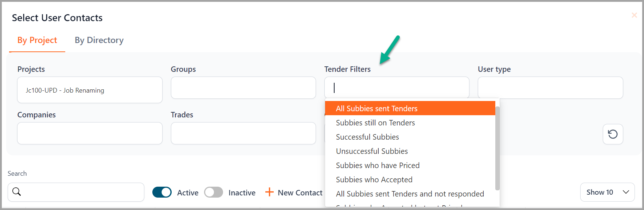
Task: Choose Subbies still on Tenders option
Action: pos(375,123)
